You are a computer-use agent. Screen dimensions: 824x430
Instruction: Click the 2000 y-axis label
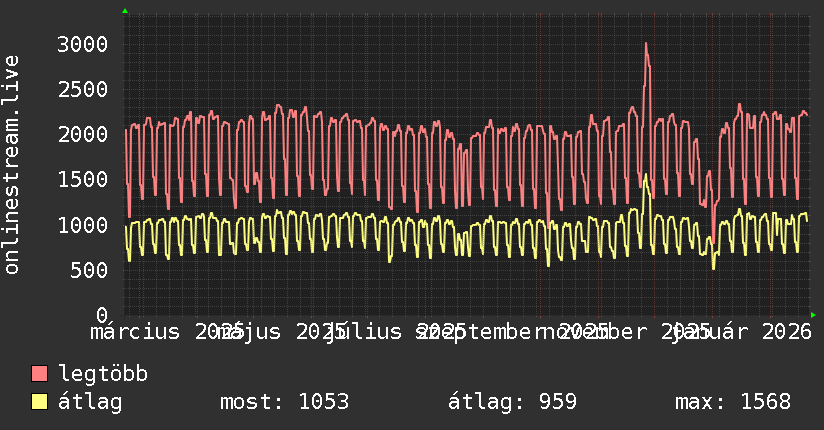click(x=83, y=135)
